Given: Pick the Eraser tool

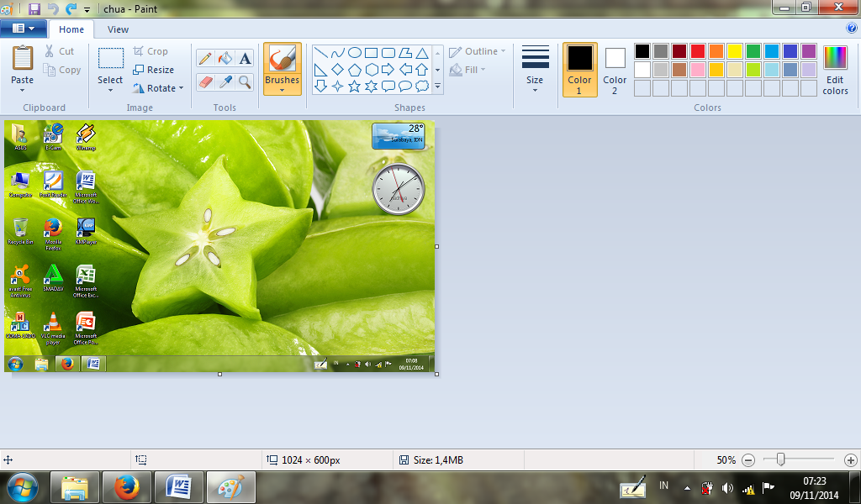Looking at the screenshot, I should pyautogui.click(x=203, y=81).
